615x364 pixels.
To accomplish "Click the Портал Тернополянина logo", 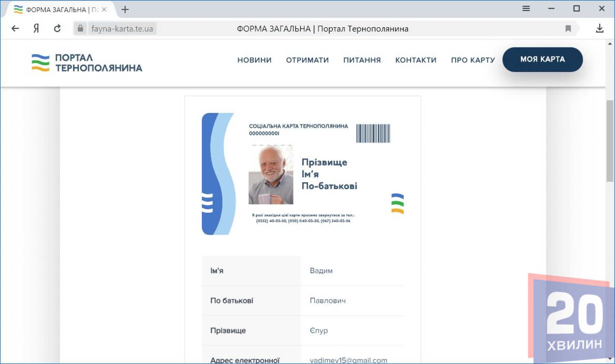I will pyautogui.click(x=87, y=63).
